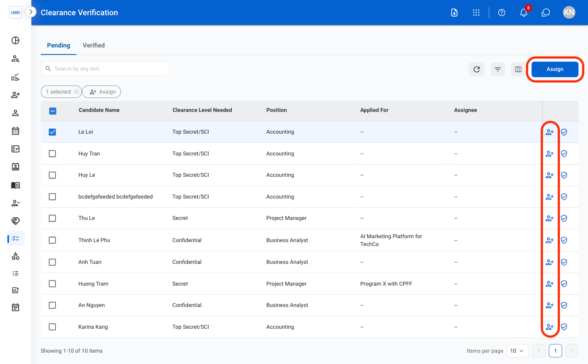Image resolution: width=588 pixels, height=364 pixels.
Task: Open the event note sidebar icon at bottom
Action: pos(15,307)
